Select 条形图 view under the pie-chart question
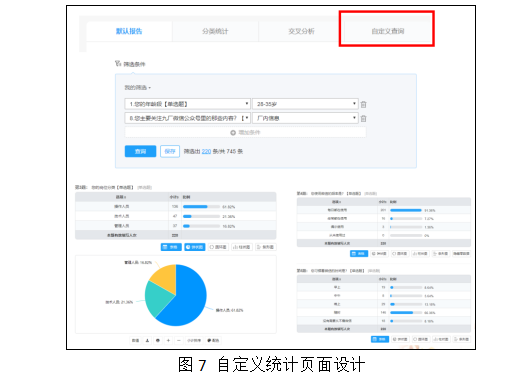Viewport: 527px width, 379px height. point(266,247)
